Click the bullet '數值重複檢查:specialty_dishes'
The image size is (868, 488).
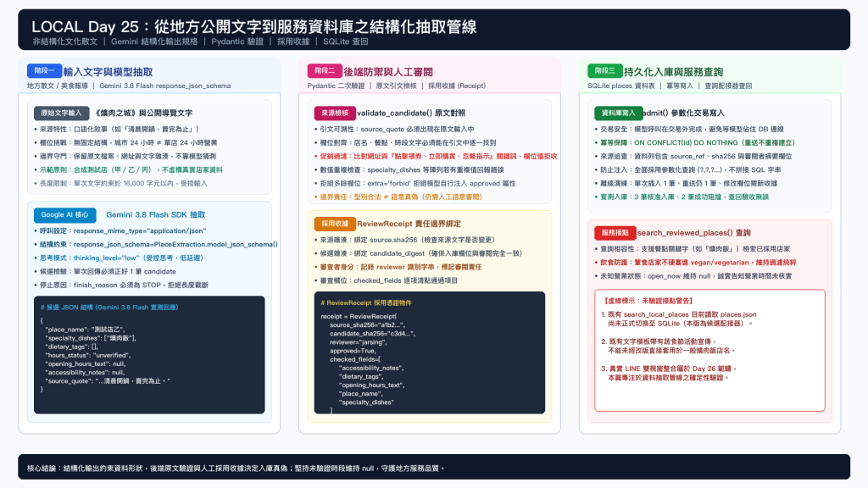[x=409, y=169]
